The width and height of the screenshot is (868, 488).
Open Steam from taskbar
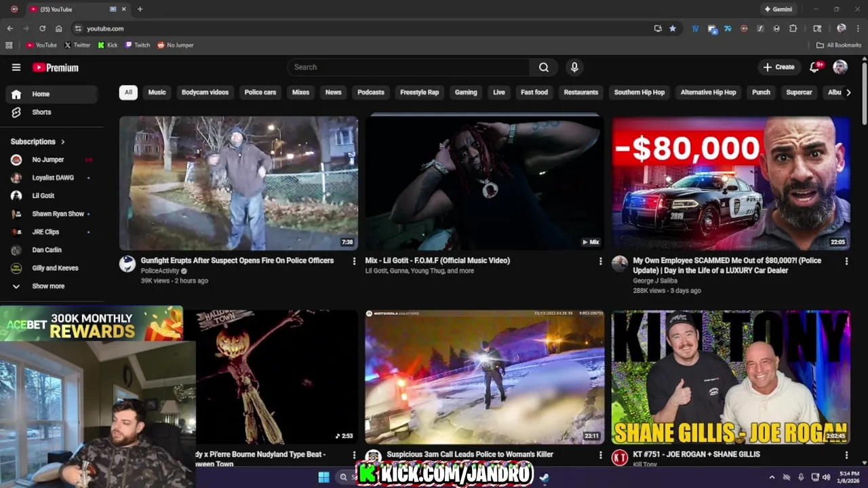(544, 477)
